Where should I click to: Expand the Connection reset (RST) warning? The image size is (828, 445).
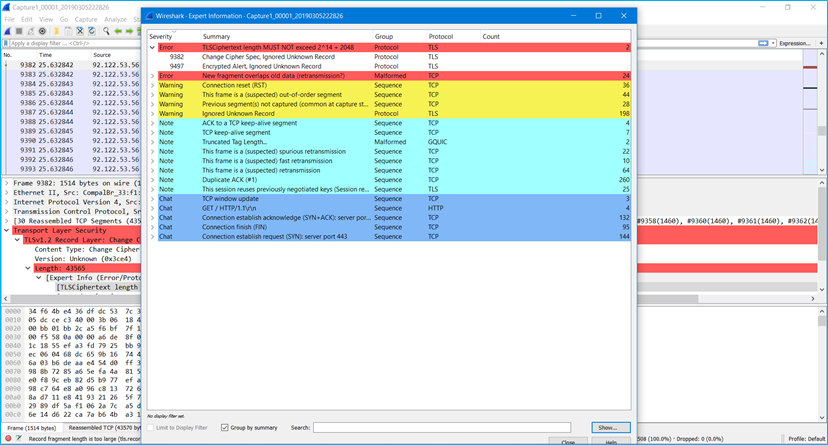coord(153,86)
